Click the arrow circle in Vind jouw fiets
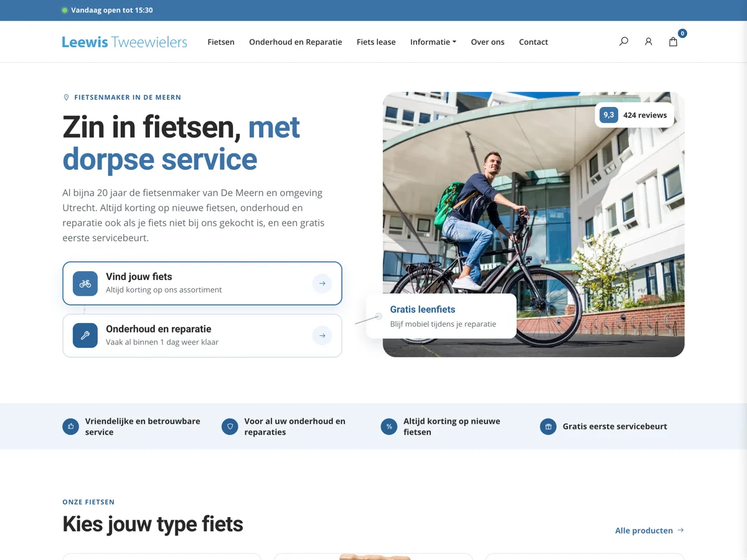747x560 pixels. 322,283
